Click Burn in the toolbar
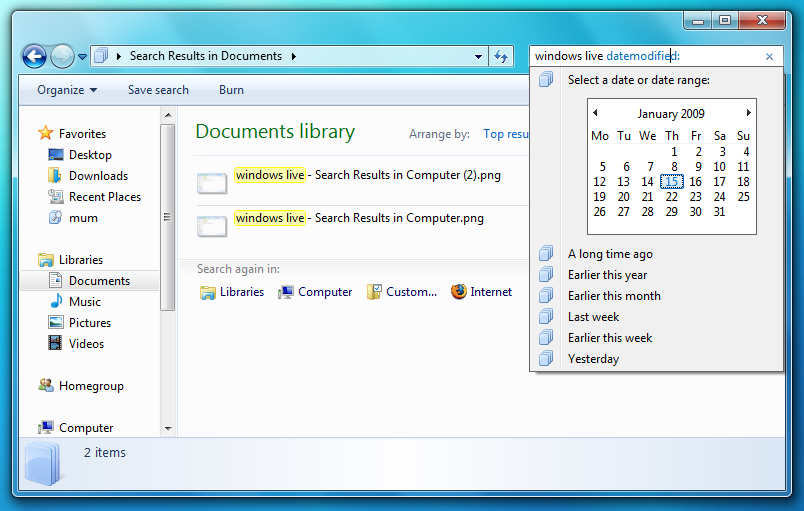Viewport: 804px width, 511px height. click(231, 90)
